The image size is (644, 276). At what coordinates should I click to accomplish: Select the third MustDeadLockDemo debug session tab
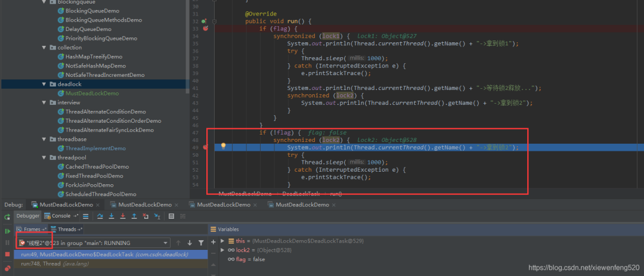coord(224,204)
